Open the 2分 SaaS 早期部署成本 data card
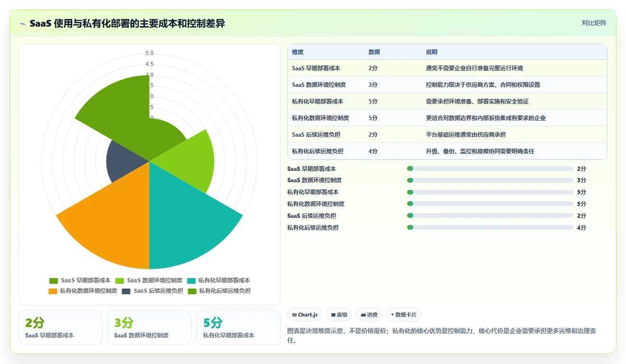 coord(60,327)
